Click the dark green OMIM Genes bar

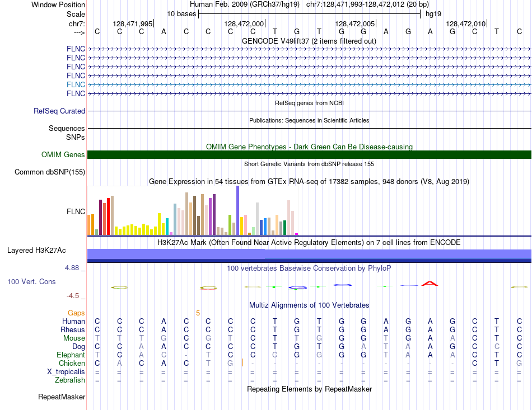309,154
